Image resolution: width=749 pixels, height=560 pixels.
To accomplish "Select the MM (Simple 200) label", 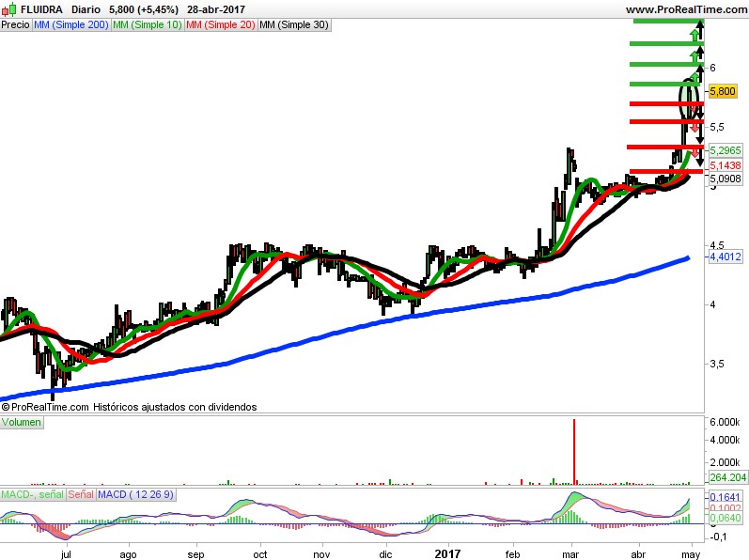I will point(71,24).
